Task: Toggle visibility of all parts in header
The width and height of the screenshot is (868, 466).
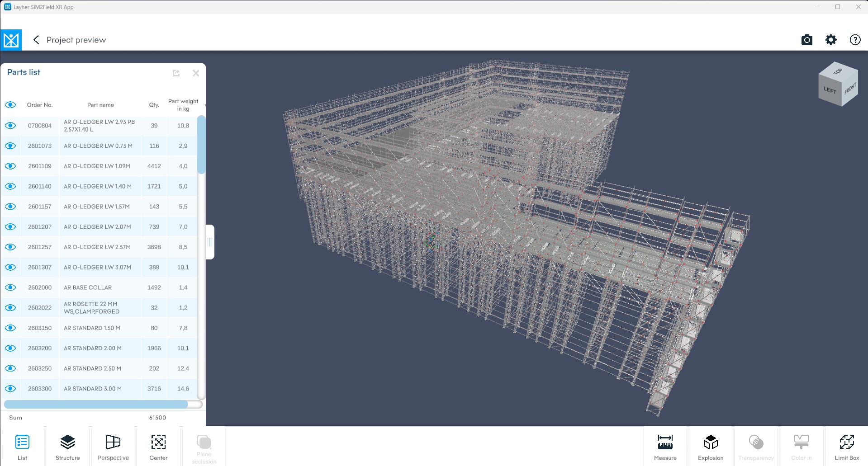Action: [10, 105]
